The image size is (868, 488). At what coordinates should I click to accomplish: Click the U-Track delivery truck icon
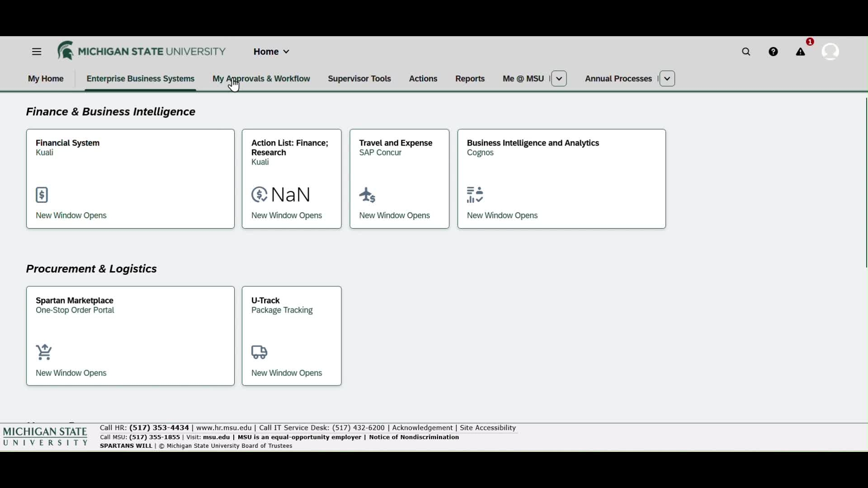[x=259, y=352]
